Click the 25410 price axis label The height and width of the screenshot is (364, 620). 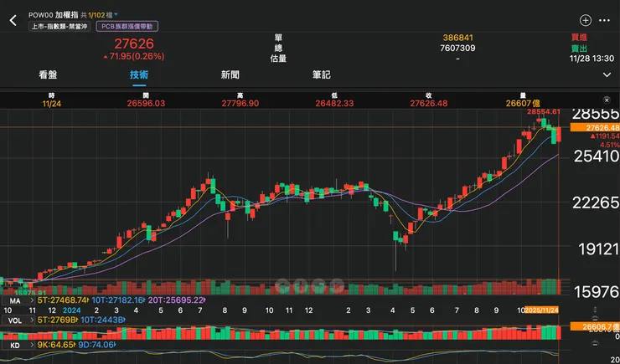[x=597, y=156]
